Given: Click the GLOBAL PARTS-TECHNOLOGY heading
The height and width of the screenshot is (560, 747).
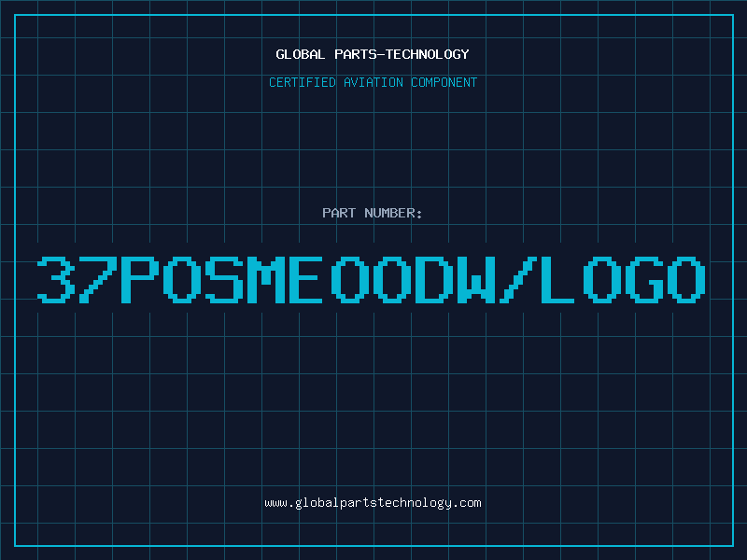Looking at the screenshot, I should pos(373,54).
